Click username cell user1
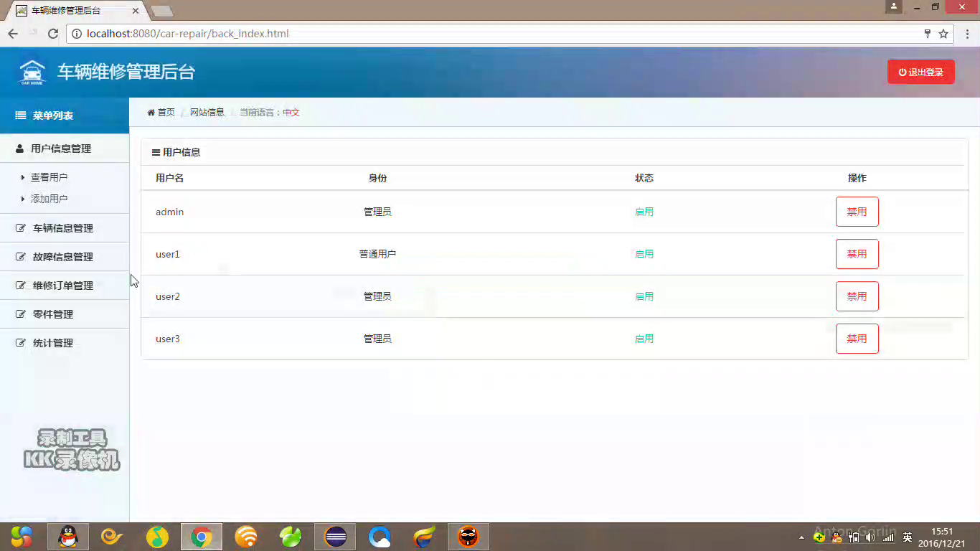The height and width of the screenshot is (551, 980). pyautogui.click(x=168, y=254)
